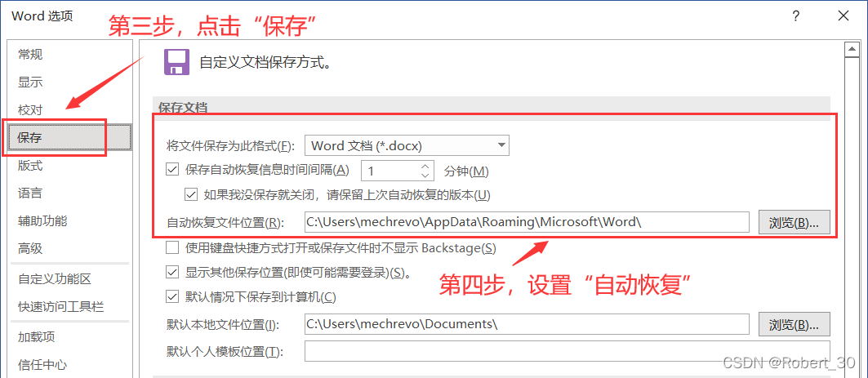Click the 自动恢复文件位置 path field
This screenshot has height=378, width=868.
point(527,222)
